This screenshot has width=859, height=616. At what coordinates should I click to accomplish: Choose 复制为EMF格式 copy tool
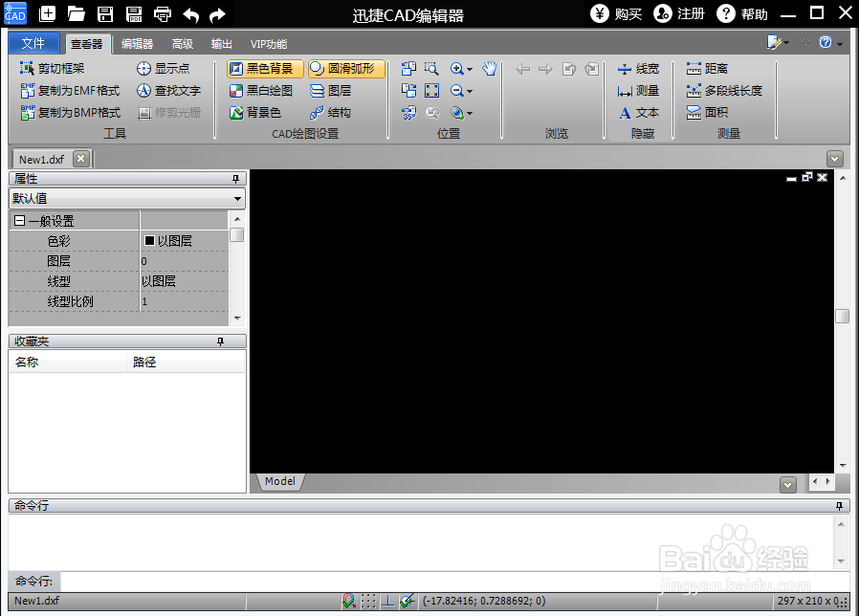pos(70,91)
